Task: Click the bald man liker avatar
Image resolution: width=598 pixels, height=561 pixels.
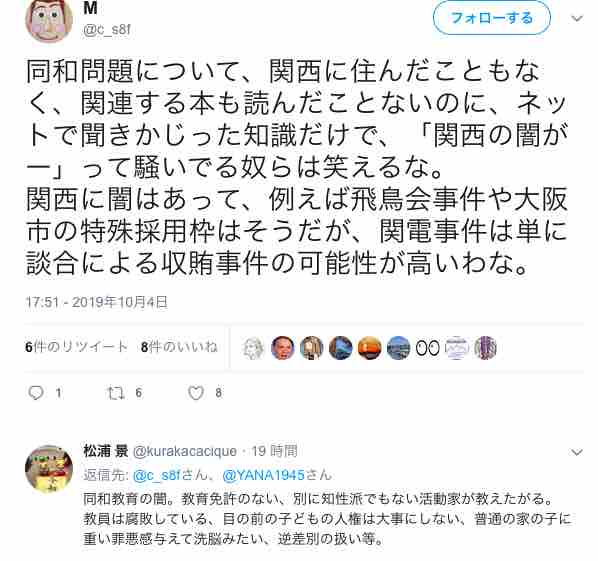Action: (x=283, y=348)
